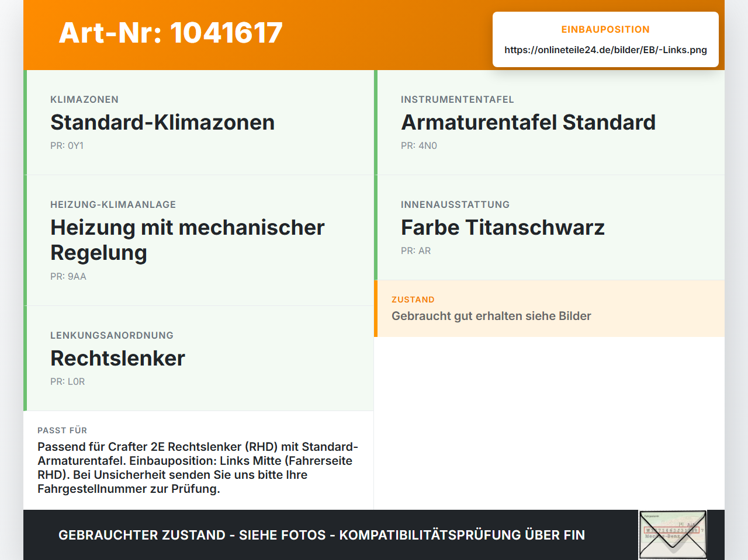Image resolution: width=748 pixels, height=560 pixels.
Task: Click the envelope icon with VIN document
Action: pyautogui.click(x=673, y=535)
